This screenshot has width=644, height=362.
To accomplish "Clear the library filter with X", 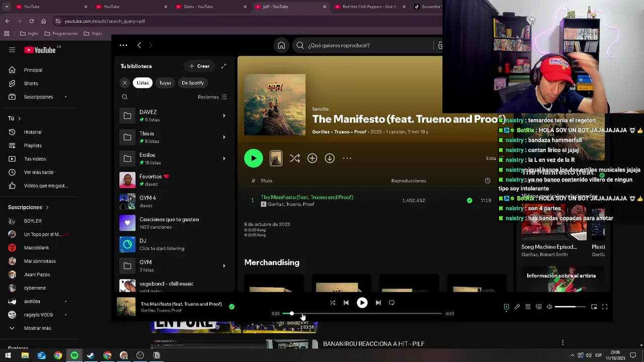I will [125, 83].
